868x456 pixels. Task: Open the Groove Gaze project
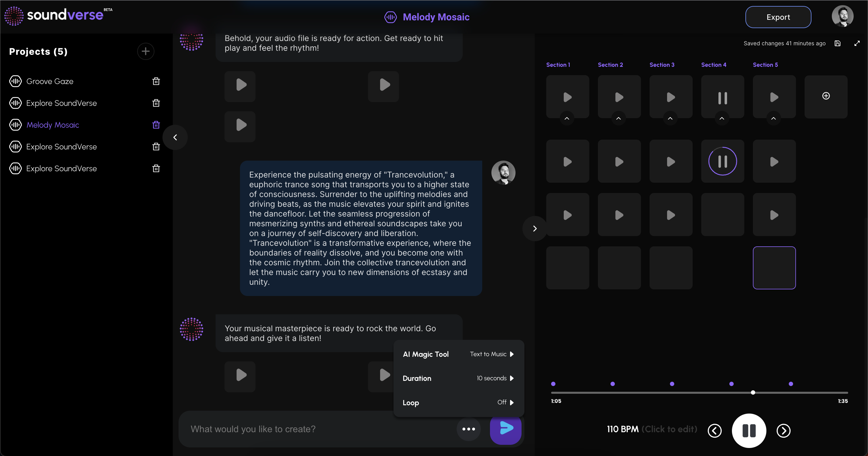(x=50, y=81)
